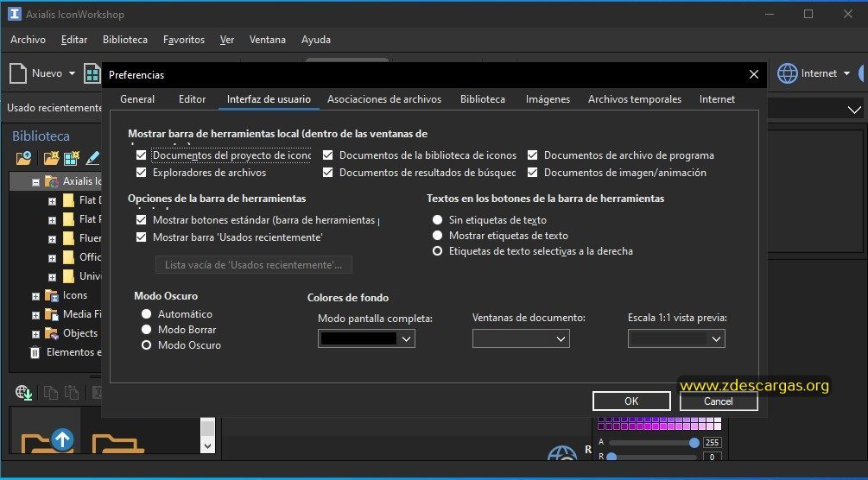The image size is (868, 480).
Task: Click the Axialis IconWorkshop app icon in title bar
Action: tap(15, 14)
